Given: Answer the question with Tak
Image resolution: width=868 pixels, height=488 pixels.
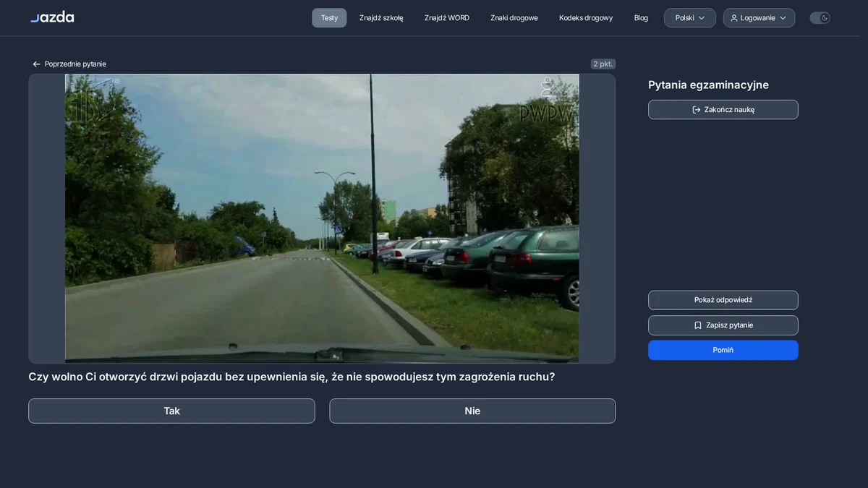Looking at the screenshot, I should (x=171, y=411).
